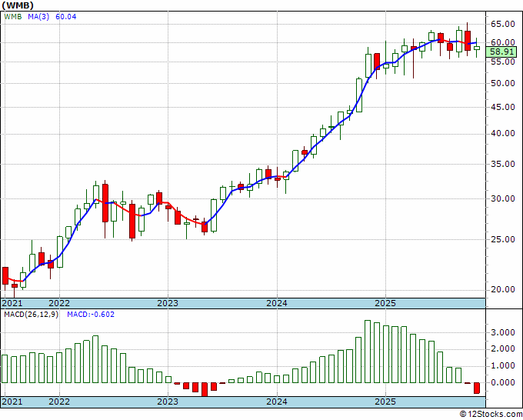The height and width of the screenshot is (420, 523).
Task: Click the 65.00 price axis label
Action: (503, 24)
